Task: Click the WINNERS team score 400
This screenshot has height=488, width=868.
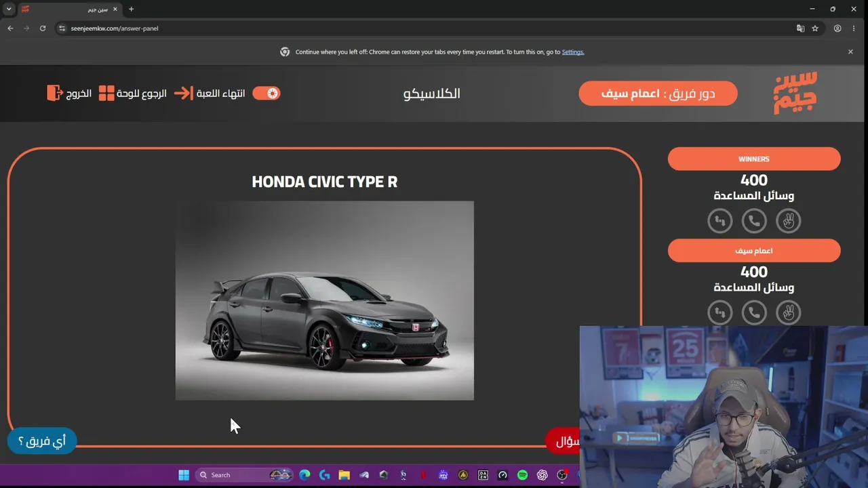Action: 754,180
